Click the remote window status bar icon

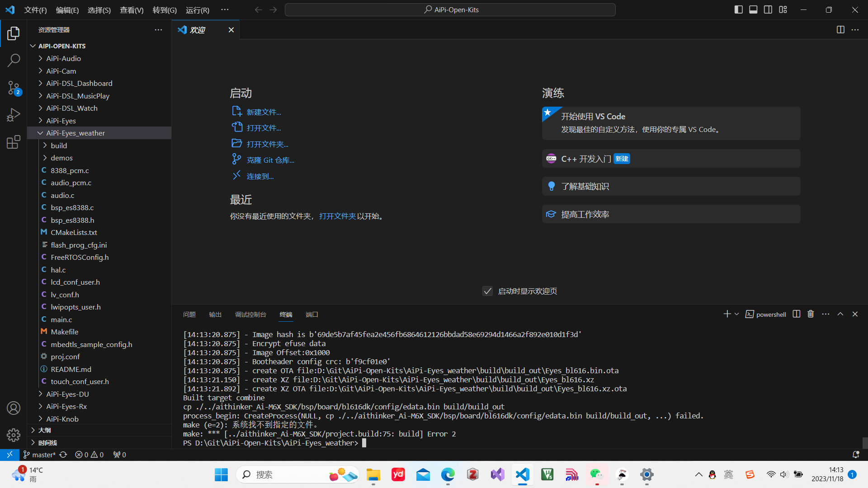click(x=9, y=455)
